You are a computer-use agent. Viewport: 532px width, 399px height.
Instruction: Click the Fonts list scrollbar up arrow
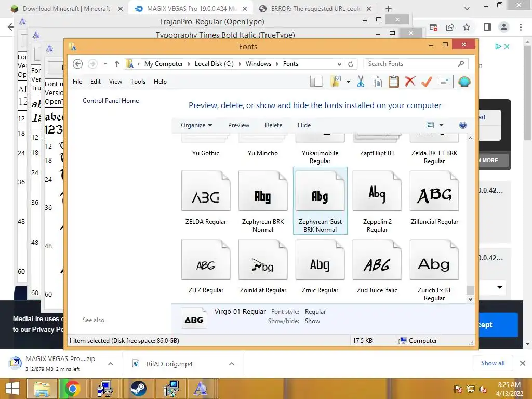click(470, 138)
